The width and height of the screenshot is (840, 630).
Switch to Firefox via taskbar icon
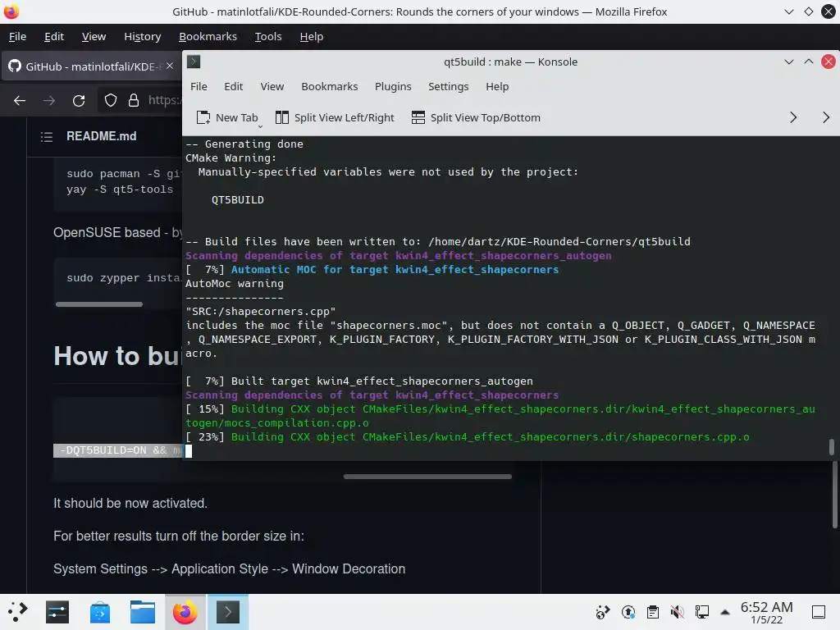(x=185, y=612)
